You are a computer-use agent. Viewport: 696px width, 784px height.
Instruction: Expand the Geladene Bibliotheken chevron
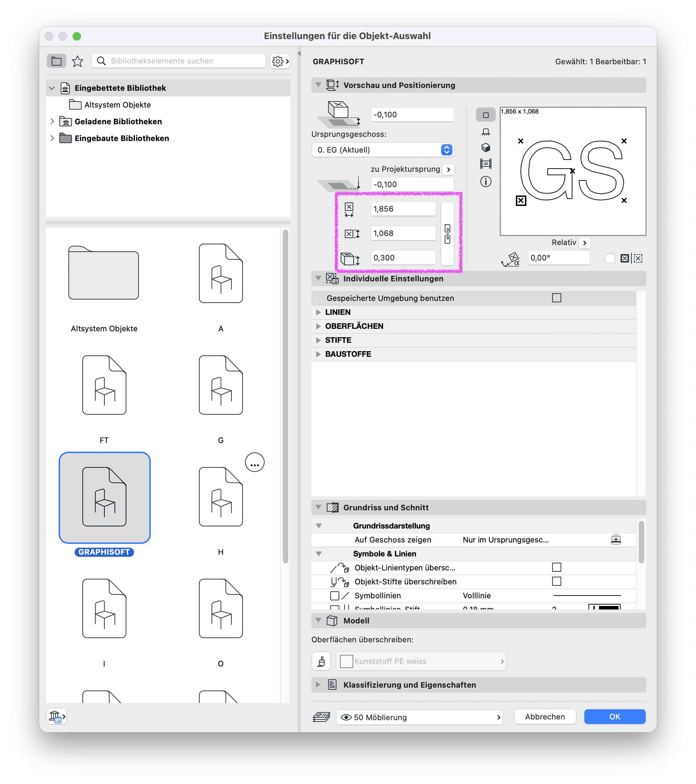click(x=52, y=121)
